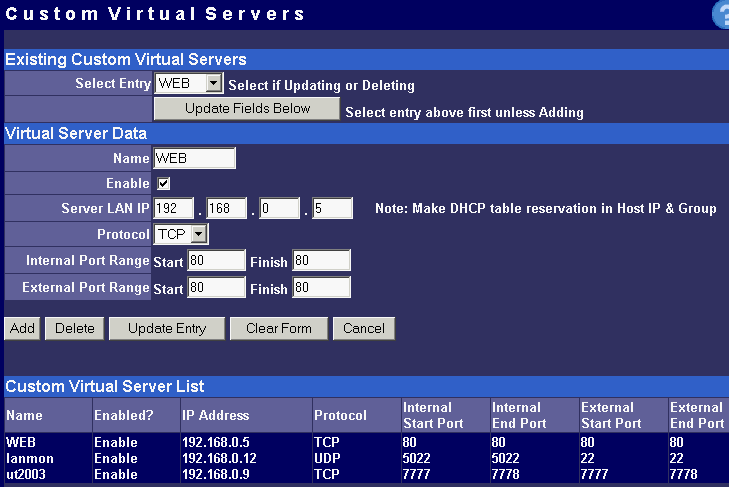Click the Clear Form button

(x=278, y=328)
